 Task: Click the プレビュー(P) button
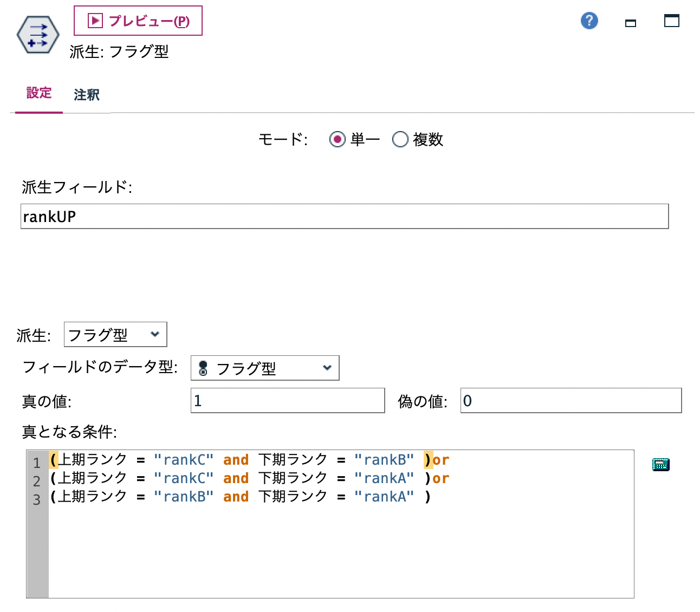click(x=138, y=21)
